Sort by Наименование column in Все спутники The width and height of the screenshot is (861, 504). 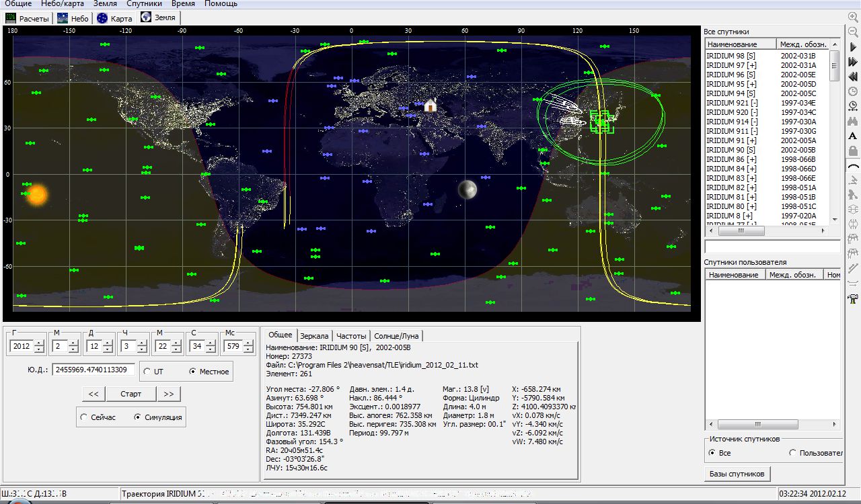(x=740, y=44)
